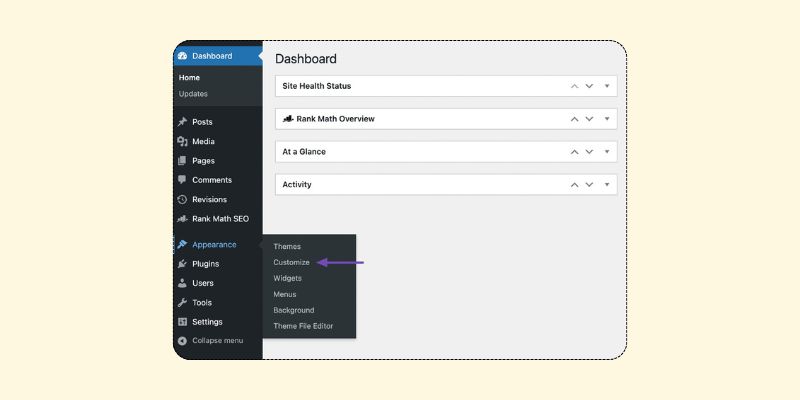Open the Pages menu label
The width and height of the screenshot is (800, 400).
tap(204, 161)
